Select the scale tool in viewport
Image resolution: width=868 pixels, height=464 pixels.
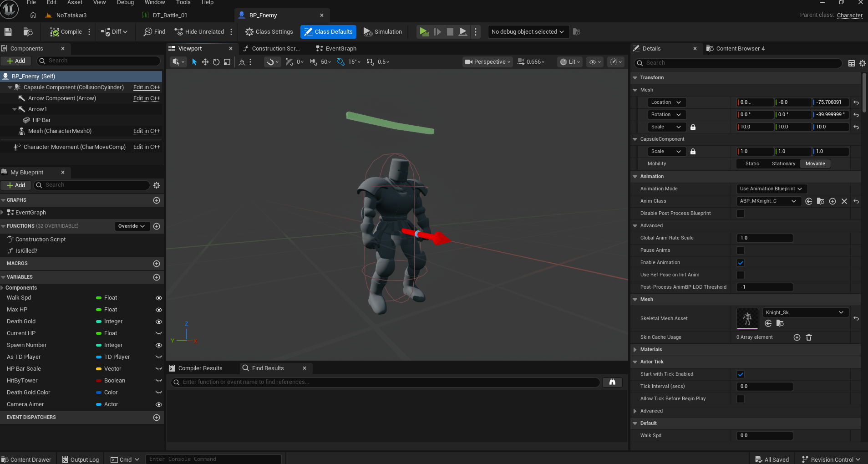pyautogui.click(x=227, y=62)
